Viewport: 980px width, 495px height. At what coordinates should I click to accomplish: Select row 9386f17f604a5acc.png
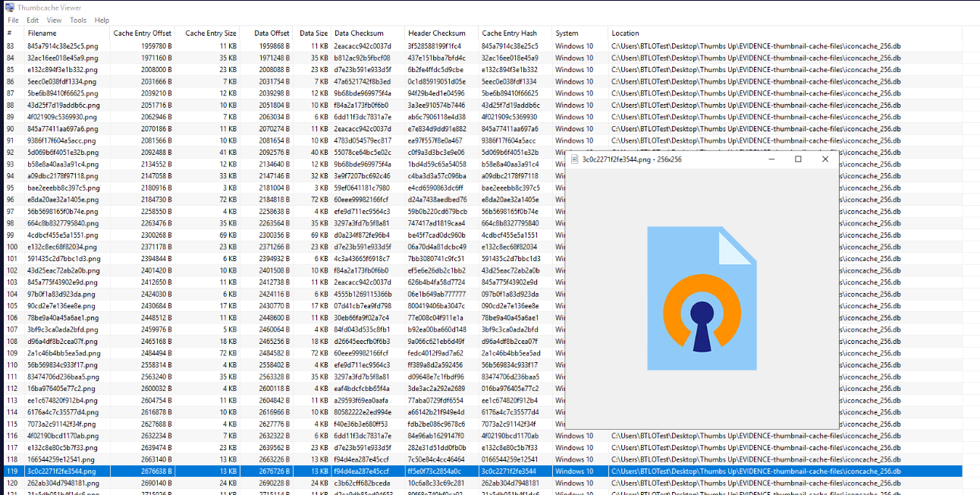[482, 140]
